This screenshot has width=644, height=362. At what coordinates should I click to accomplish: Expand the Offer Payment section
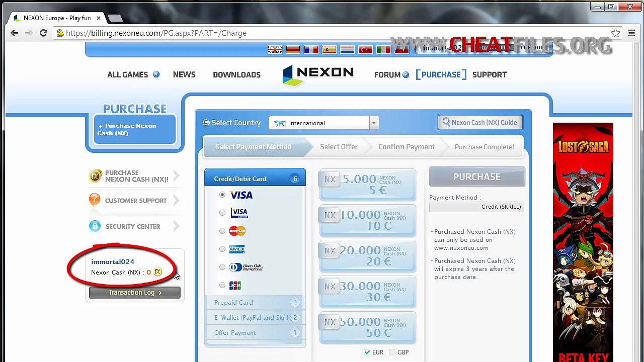pos(255,332)
